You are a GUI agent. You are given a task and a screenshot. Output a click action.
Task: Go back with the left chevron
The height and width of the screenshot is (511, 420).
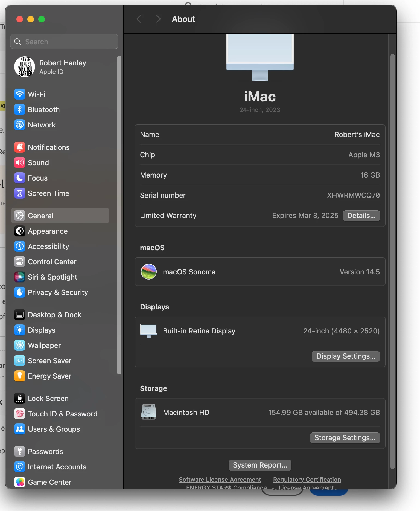[139, 19]
